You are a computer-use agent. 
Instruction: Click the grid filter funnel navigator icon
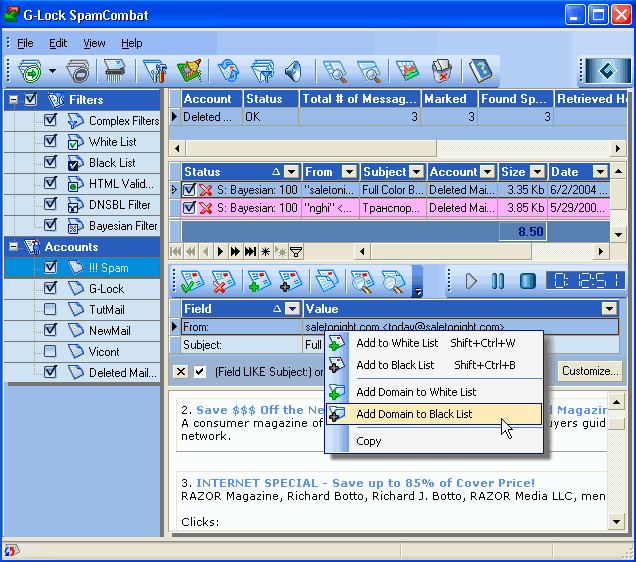pyautogui.click(x=296, y=252)
